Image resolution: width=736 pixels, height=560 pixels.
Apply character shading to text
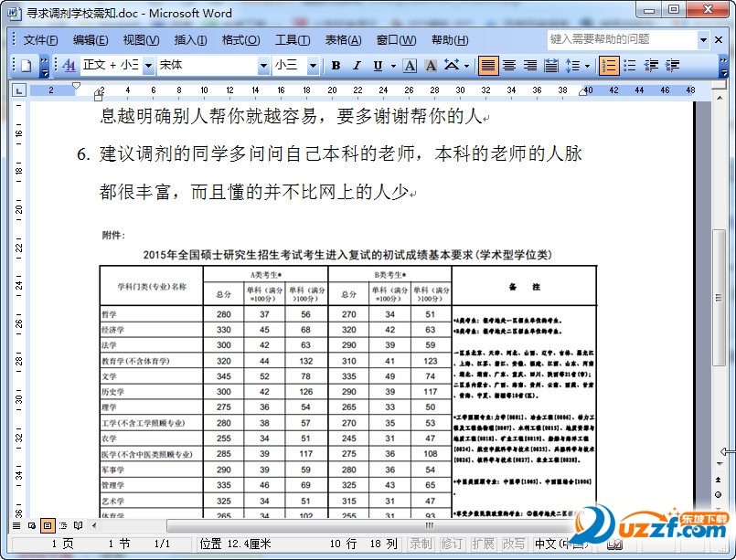[430, 68]
